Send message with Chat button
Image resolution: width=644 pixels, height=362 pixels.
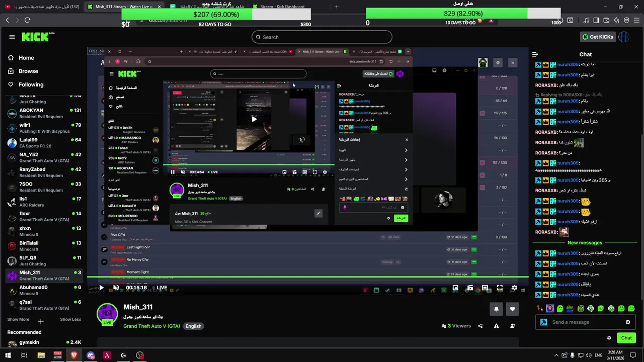point(626,338)
